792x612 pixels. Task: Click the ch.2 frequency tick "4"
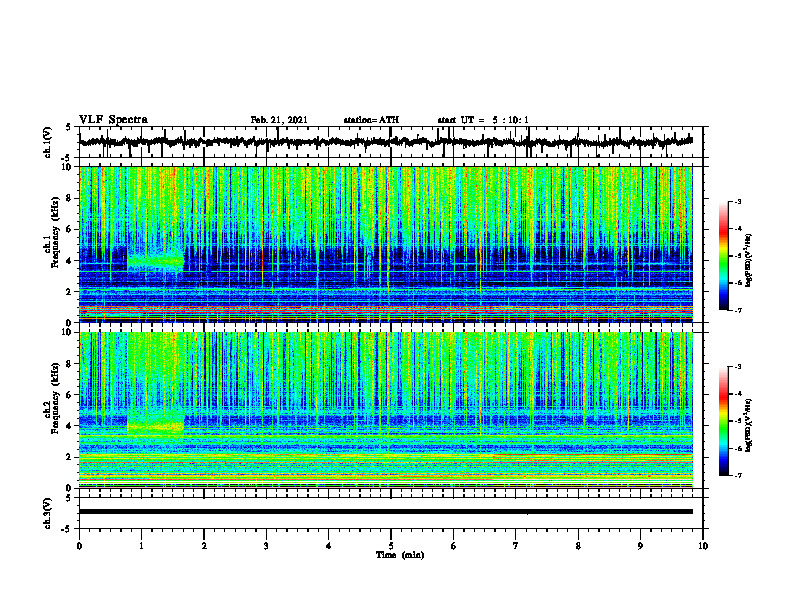[70, 426]
